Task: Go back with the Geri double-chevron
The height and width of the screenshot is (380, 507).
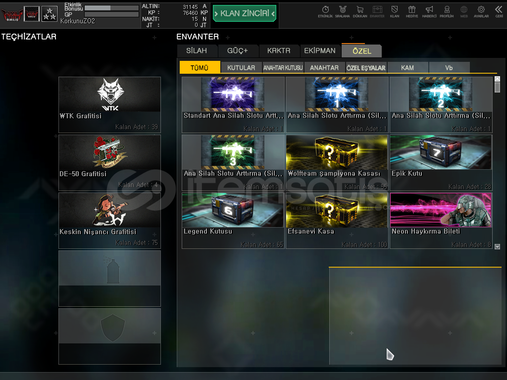Action: 499,11
